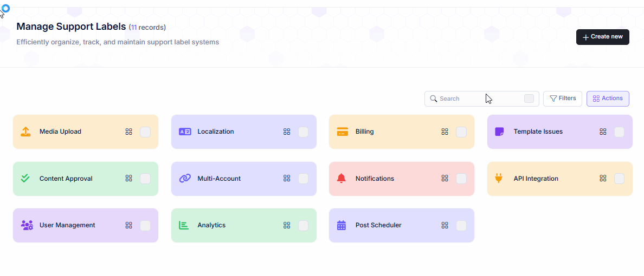Open the grid menu on Billing card
This screenshot has width=644, height=276.
(x=445, y=132)
